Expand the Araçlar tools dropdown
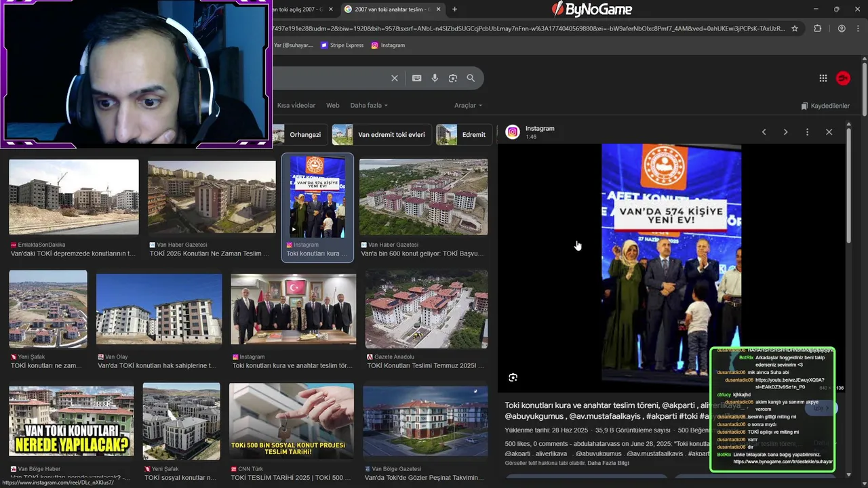This screenshot has width=868, height=488. tap(468, 106)
